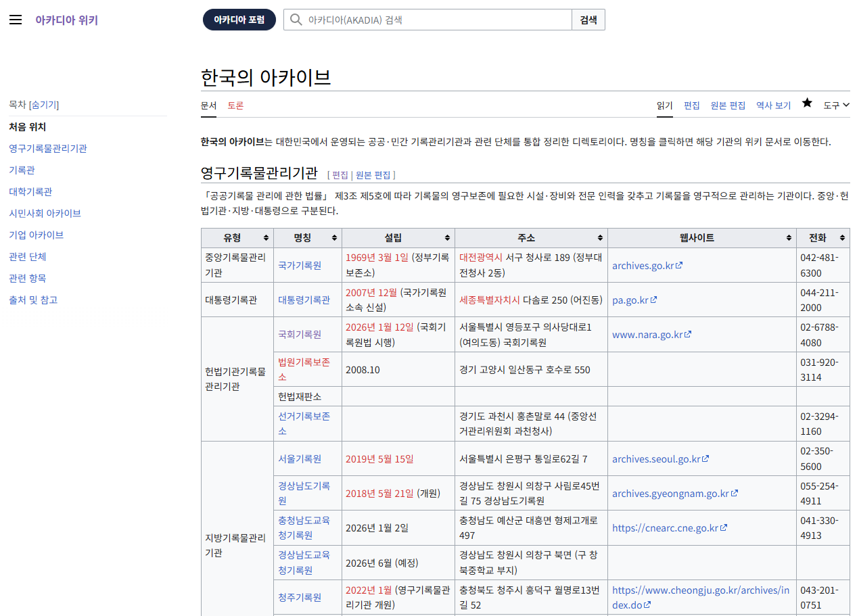Open www.nara.go.kr external link
Viewport: 857px width, 616px height.
[x=652, y=334]
